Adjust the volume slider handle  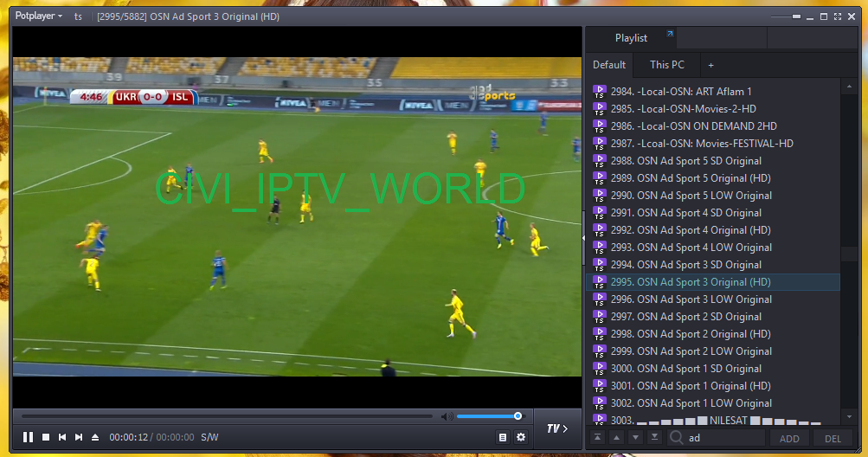(518, 416)
